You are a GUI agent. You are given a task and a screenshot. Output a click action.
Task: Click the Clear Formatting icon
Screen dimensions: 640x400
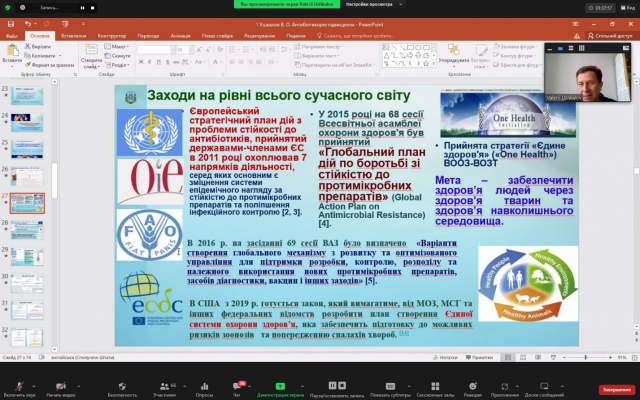220,50
